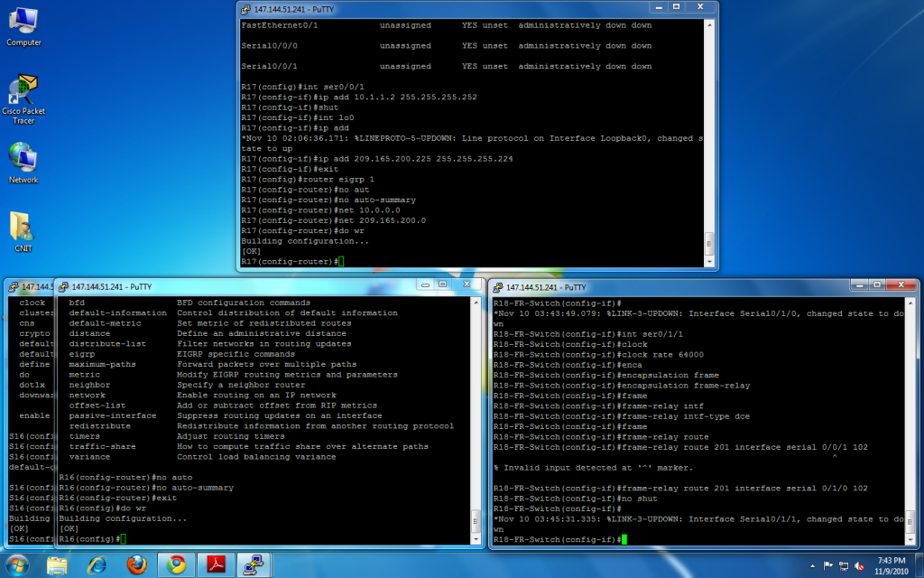Launch Internet Explorer from the taskbar
This screenshot has height=578, width=924.
[97, 565]
